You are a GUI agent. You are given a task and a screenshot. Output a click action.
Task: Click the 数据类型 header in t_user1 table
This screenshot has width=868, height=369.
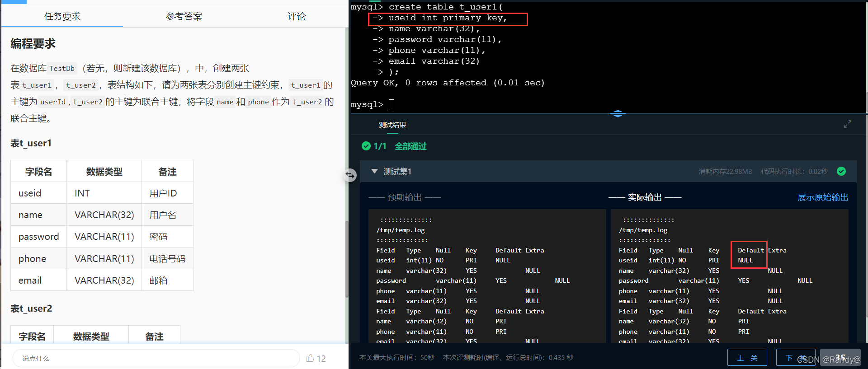pos(104,172)
